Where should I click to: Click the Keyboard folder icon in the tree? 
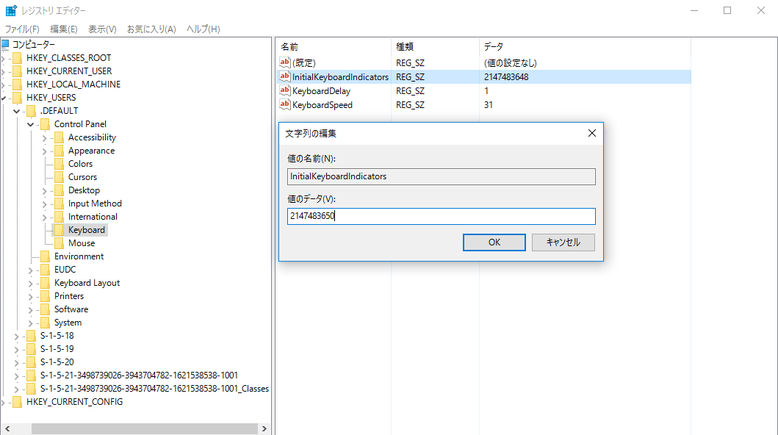(x=59, y=230)
